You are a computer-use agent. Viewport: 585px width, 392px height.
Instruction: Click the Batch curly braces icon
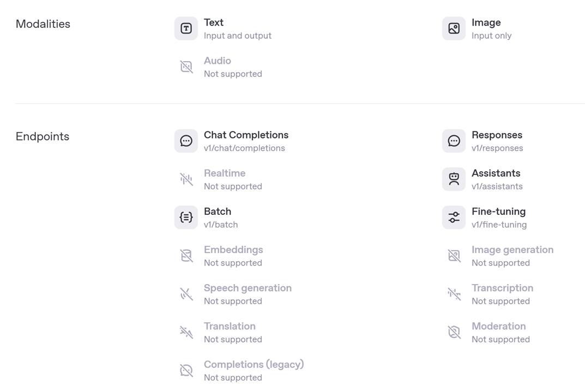coord(186,217)
